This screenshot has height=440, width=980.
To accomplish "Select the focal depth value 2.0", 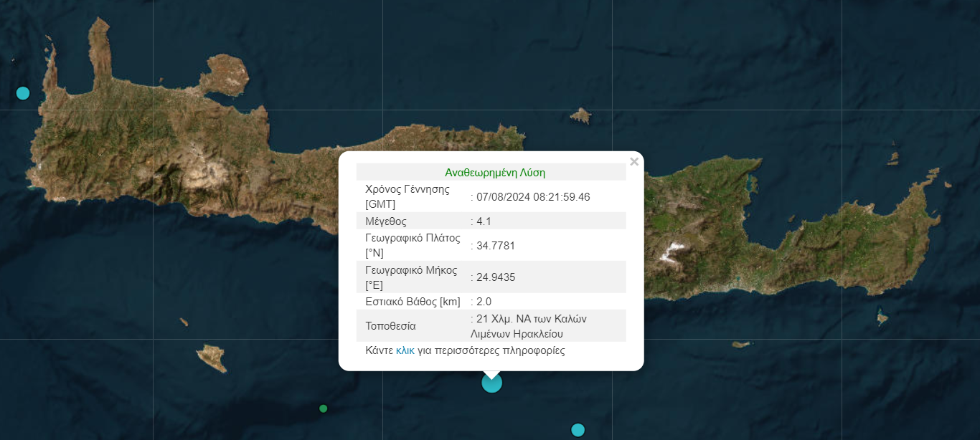I will tap(484, 302).
